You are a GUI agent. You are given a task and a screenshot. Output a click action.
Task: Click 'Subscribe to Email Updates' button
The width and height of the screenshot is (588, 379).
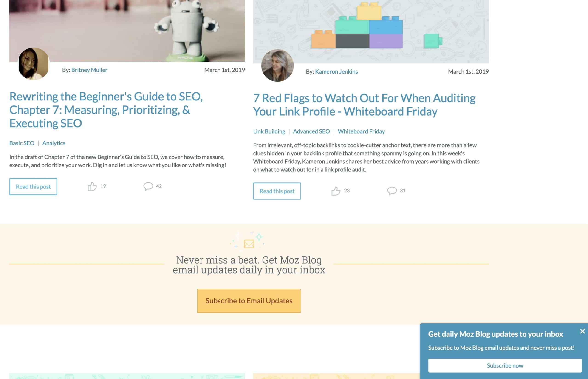click(249, 301)
